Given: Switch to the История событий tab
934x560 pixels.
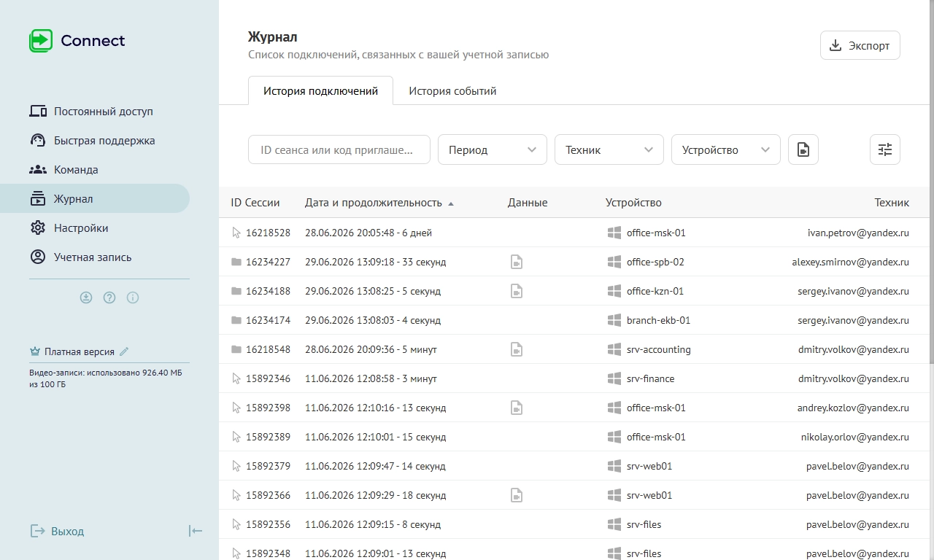Looking at the screenshot, I should (452, 91).
